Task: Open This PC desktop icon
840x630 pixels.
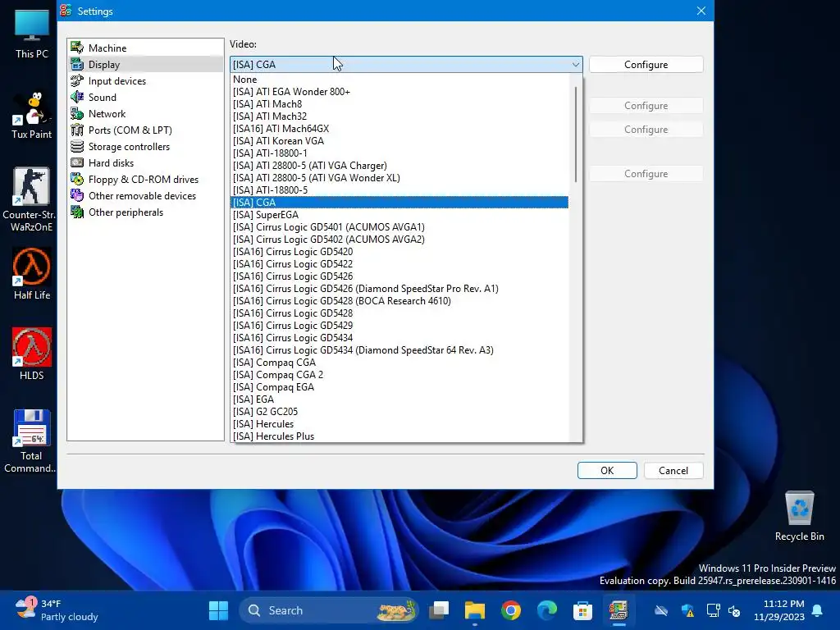Action: pos(32,33)
